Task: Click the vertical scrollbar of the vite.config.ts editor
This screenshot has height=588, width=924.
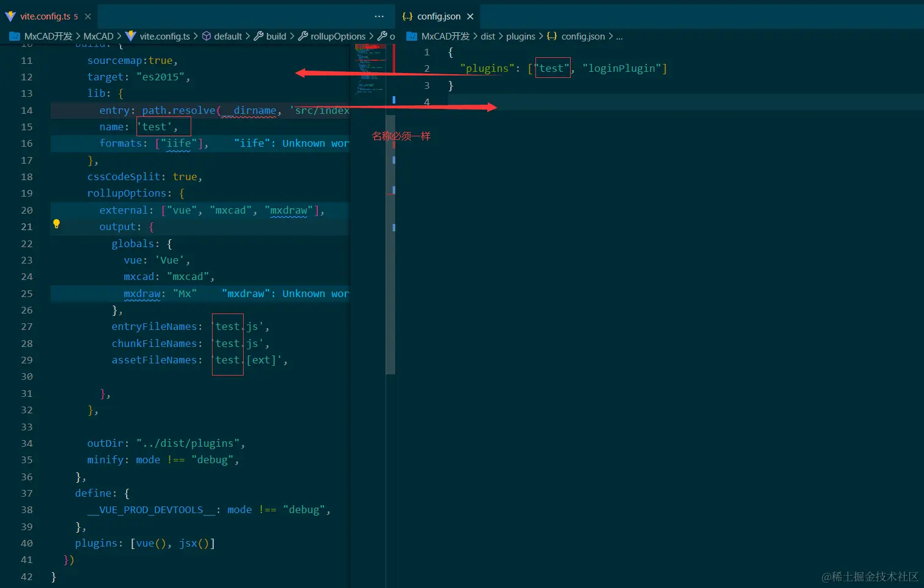Action: pyautogui.click(x=390, y=243)
